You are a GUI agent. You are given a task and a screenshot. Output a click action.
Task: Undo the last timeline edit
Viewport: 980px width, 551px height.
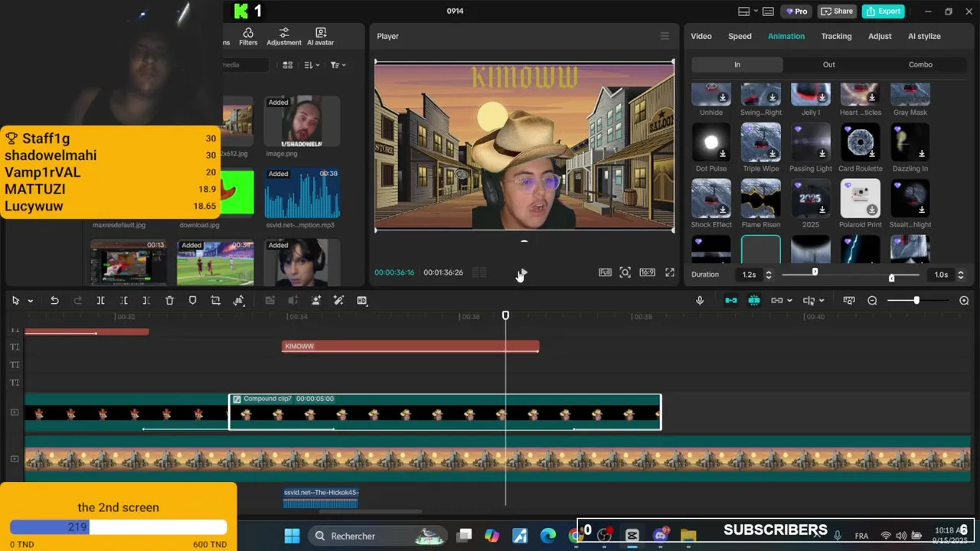(x=54, y=301)
